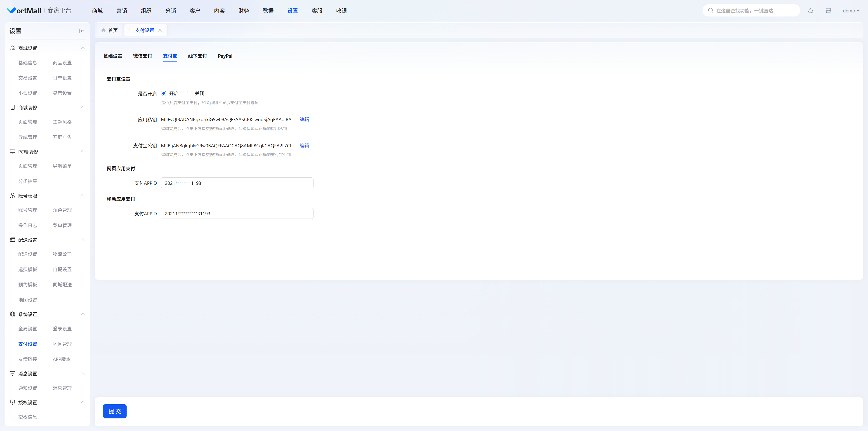
Task: Click the 商城设置 shop icon in sidebar
Action: 12,48
